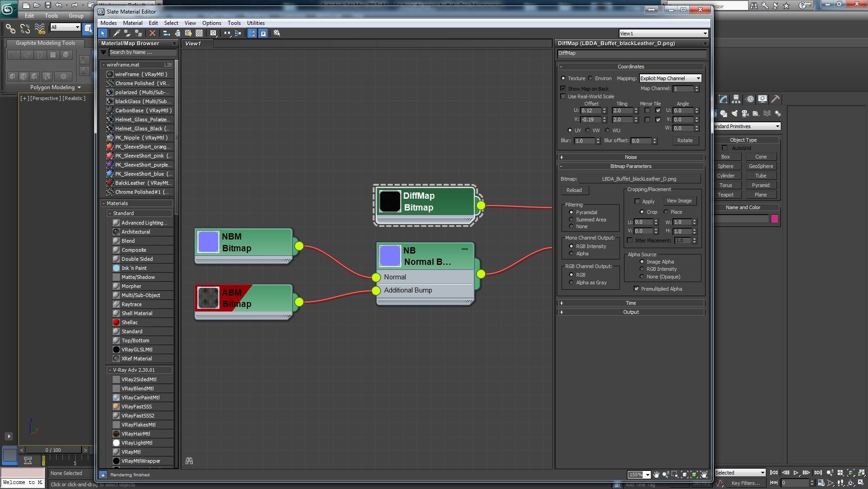Click Zoom Extents icon in Slate navigator
Viewport: 868px width, 489px height.
point(685,474)
